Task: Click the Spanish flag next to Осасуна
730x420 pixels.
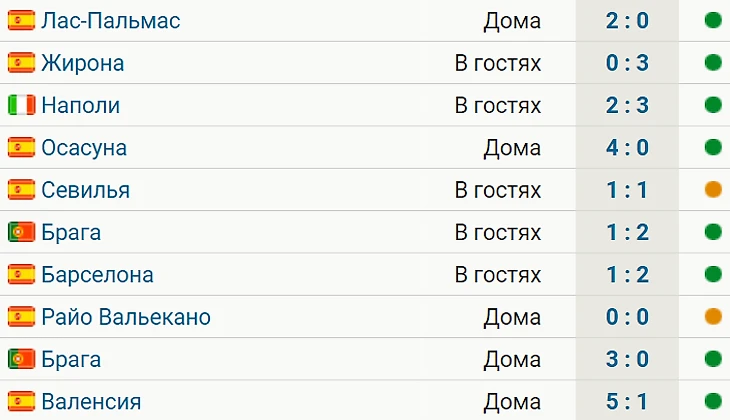Action: pos(21,148)
